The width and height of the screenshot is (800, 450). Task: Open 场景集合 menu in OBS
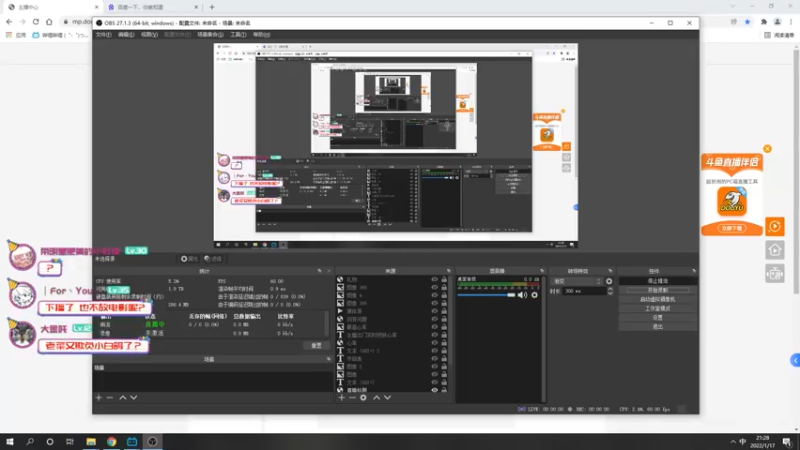coord(210,35)
